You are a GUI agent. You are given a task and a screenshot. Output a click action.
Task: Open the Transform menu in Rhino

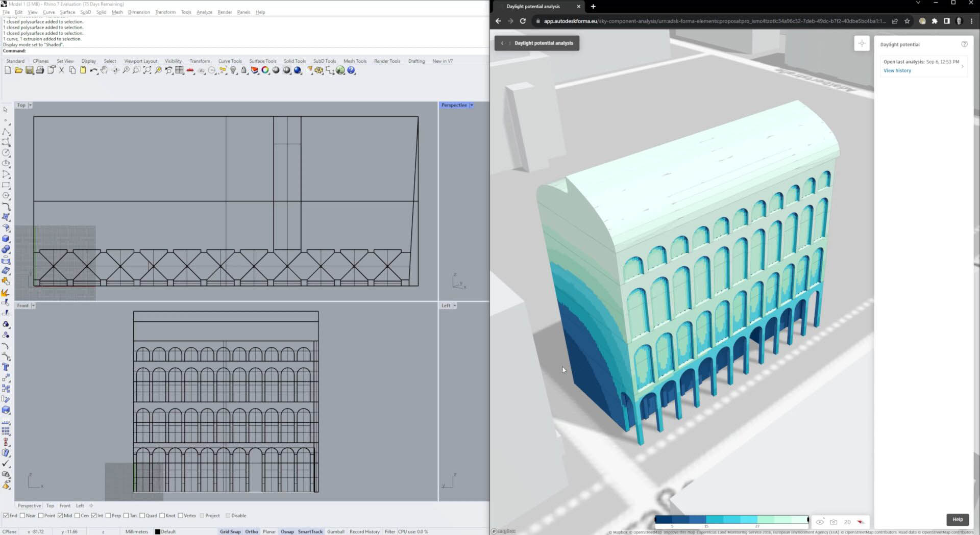[x=165, y=12]
